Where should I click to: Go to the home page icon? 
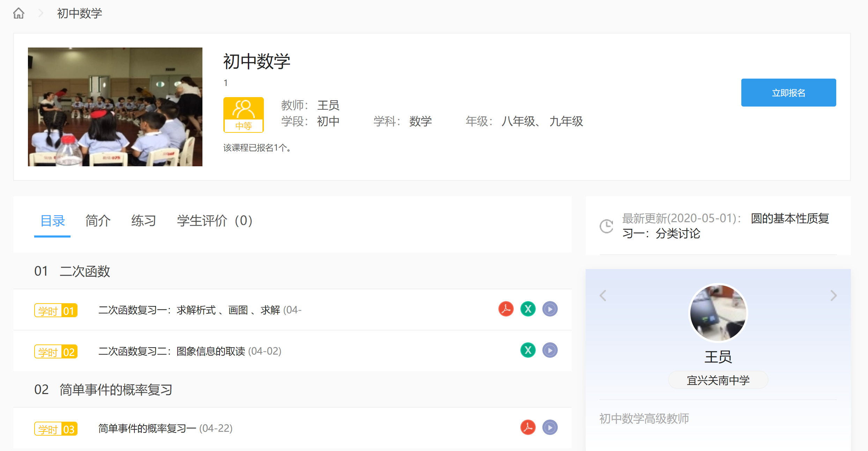pyautogui.click(x=18, y=13)
